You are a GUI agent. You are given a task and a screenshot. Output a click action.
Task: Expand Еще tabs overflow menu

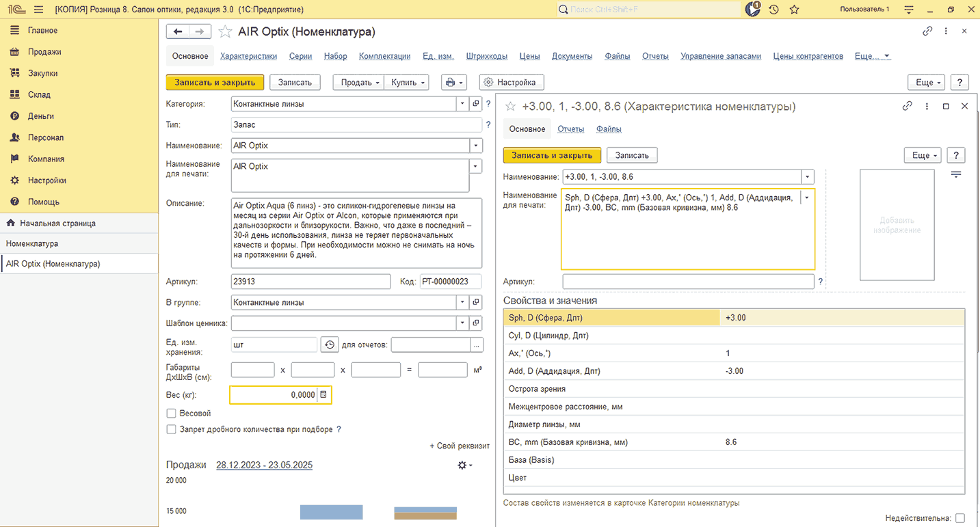click(873, 56)
